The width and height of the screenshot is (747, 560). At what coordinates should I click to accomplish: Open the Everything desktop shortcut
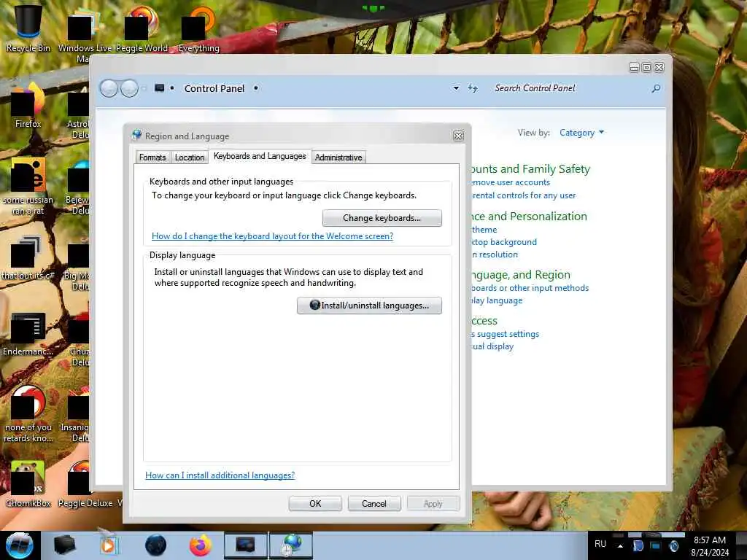pos(198,28)
